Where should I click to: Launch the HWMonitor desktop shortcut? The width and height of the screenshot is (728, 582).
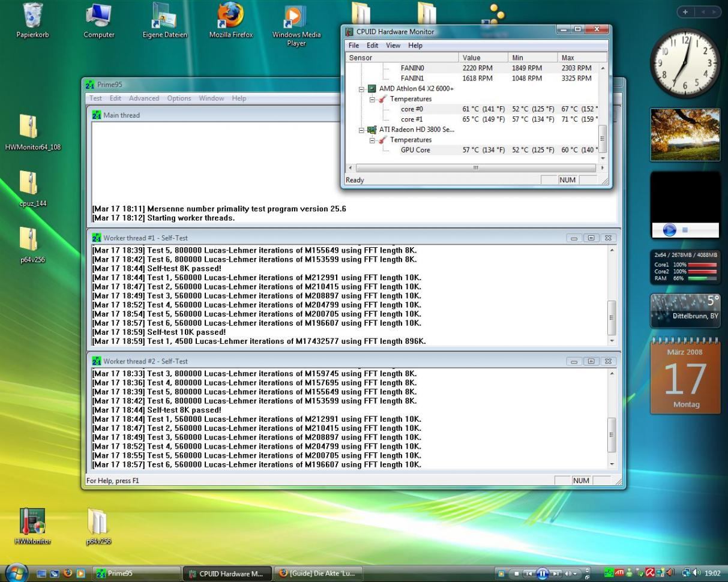click(32, 526)
